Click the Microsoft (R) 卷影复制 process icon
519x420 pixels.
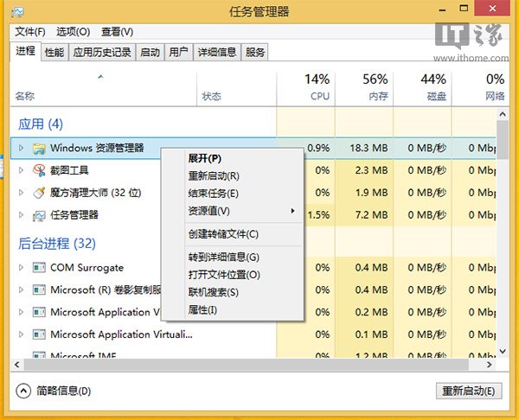[39, 290]
